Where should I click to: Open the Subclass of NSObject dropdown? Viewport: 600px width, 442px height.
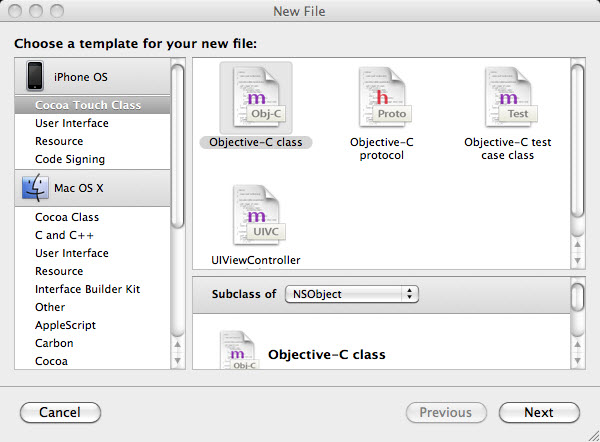[x=352, y=294]
